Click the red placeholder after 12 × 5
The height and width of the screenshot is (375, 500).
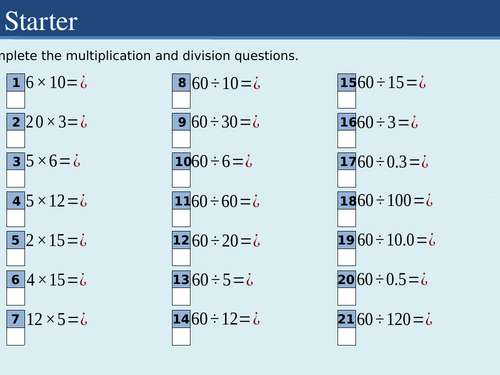coord(83,319)
